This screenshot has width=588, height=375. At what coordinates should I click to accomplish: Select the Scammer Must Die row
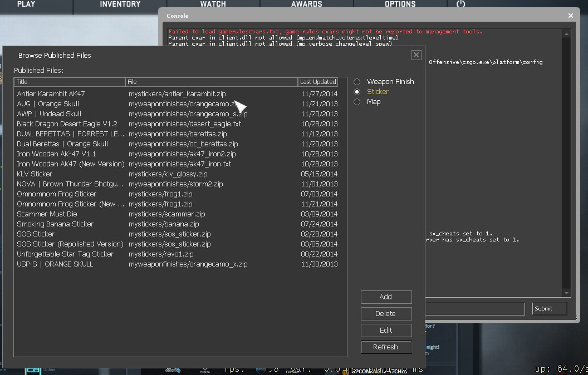tap(177, 214)
